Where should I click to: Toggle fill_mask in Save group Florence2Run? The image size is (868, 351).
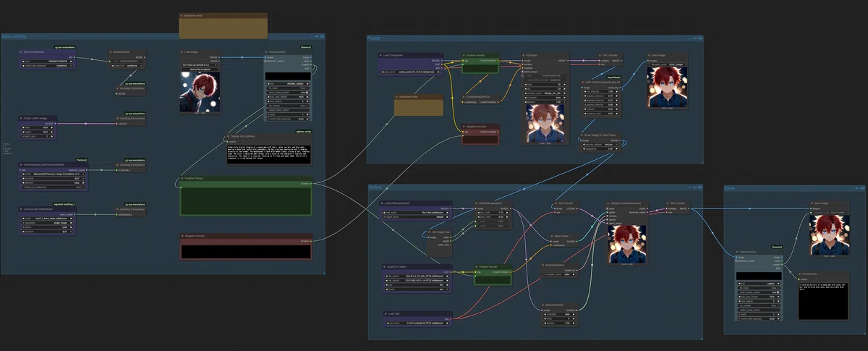(759, 287)
